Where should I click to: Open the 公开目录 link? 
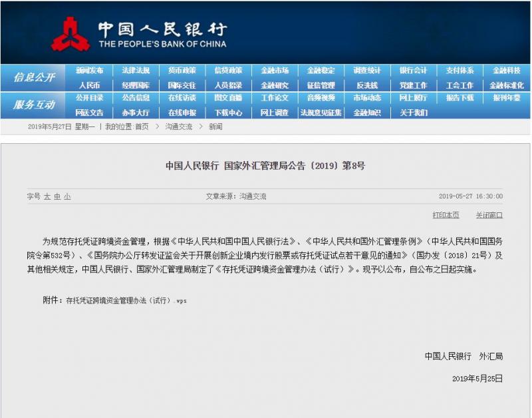coord(90,98)
